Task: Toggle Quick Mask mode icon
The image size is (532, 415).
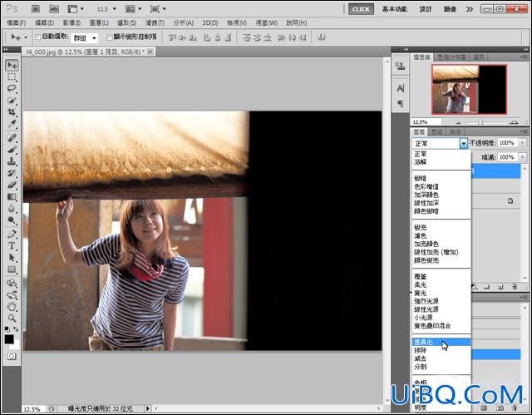Action: point(12,357)
